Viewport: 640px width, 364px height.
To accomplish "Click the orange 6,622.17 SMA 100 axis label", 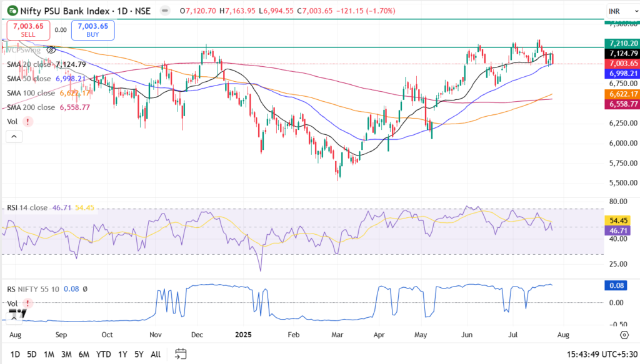I will pos(622,94).
